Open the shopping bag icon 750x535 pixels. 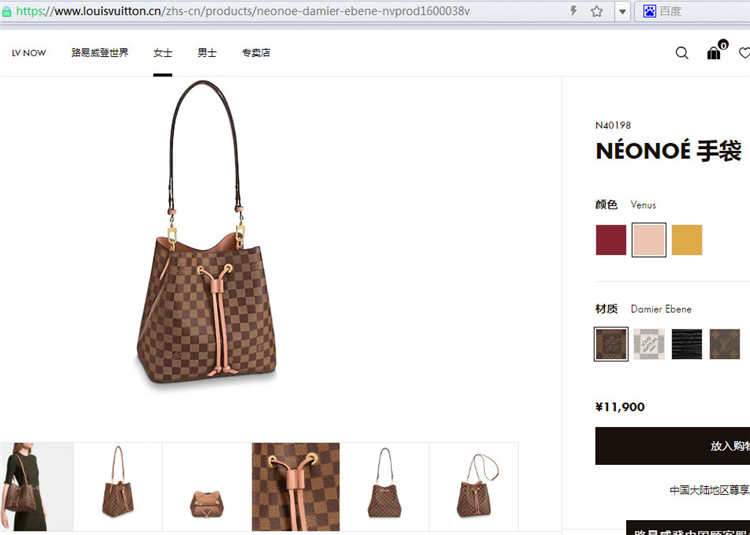tap(714, 53)
